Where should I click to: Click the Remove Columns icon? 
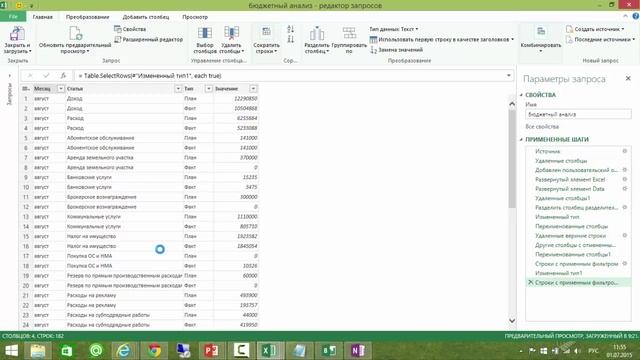[x=231, y=33]
